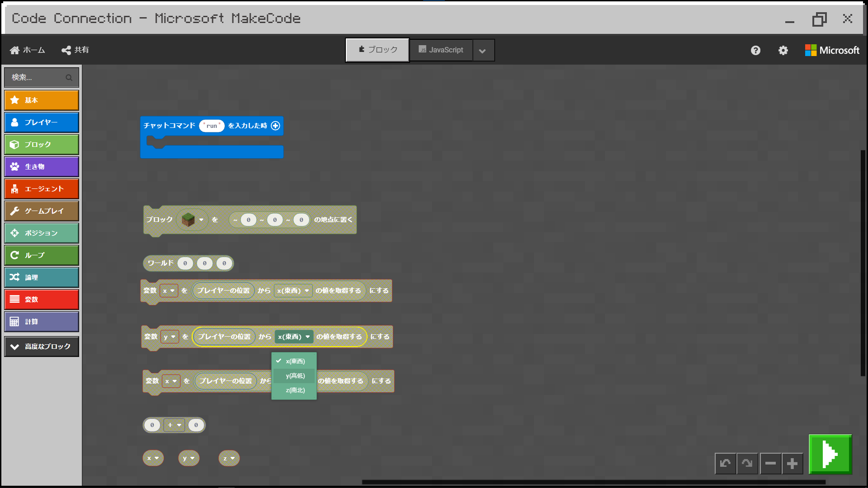
Task: Add parameter with plus on chat command block
Action: point(275,126)
